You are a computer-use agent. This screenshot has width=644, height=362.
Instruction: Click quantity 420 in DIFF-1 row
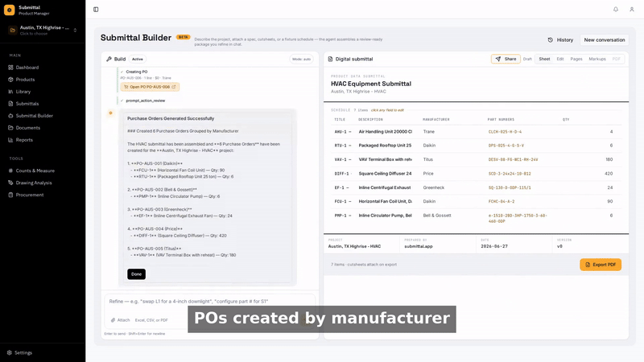coord(609,174)
